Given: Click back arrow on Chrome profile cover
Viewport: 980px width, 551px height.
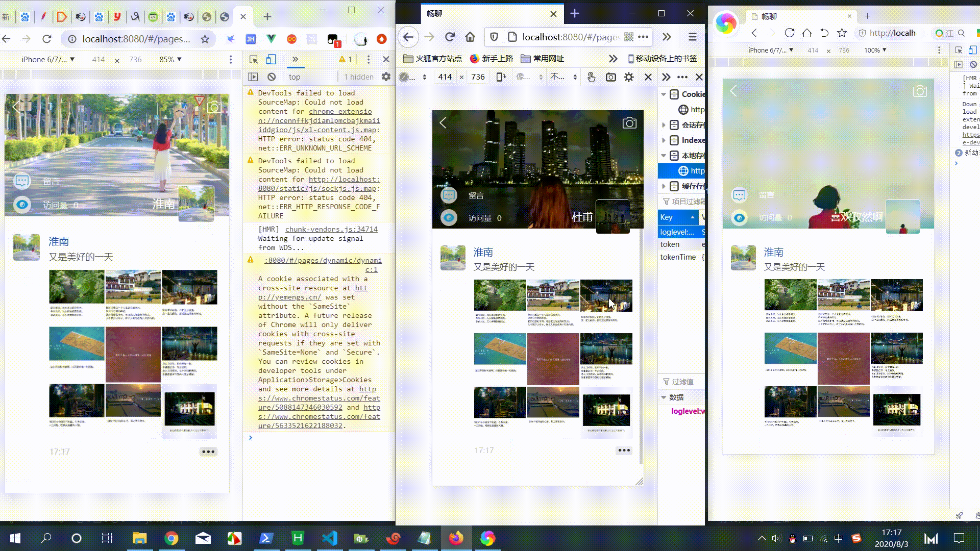Looking at the screenshot, I should [16, 107].
